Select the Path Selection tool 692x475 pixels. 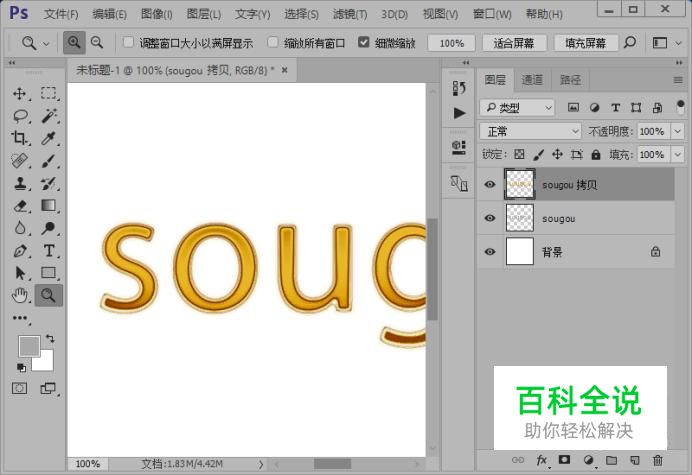20,273
